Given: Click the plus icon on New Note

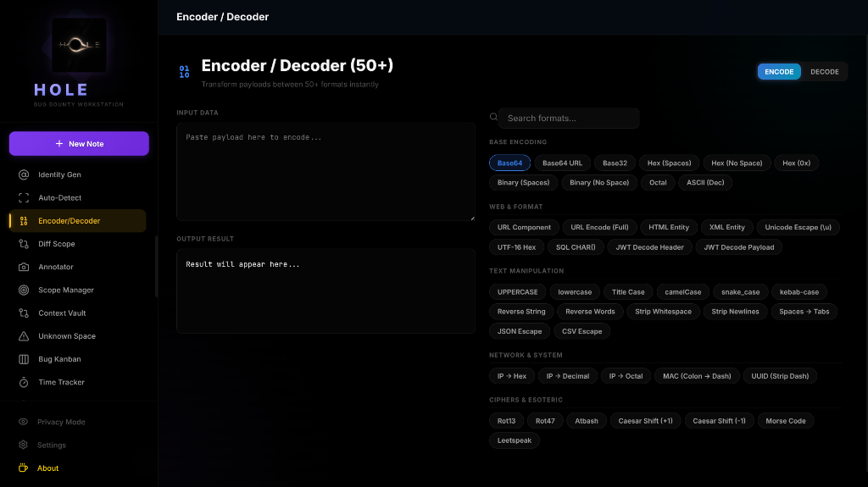Looking at the screenshot, I should coord(59,144).
